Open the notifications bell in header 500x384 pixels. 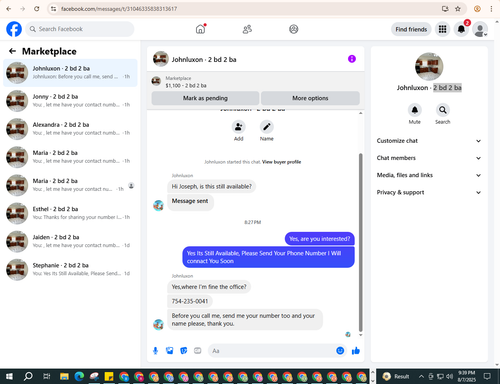click(x=461, y=29)
